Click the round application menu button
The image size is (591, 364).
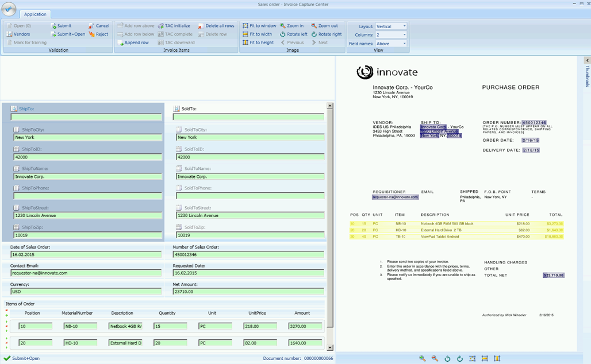8,9
